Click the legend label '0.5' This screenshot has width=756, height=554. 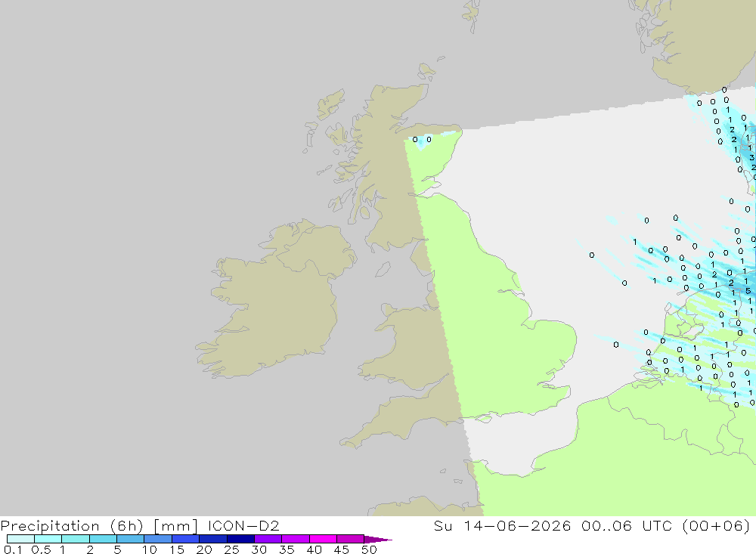tap(41, 549)
